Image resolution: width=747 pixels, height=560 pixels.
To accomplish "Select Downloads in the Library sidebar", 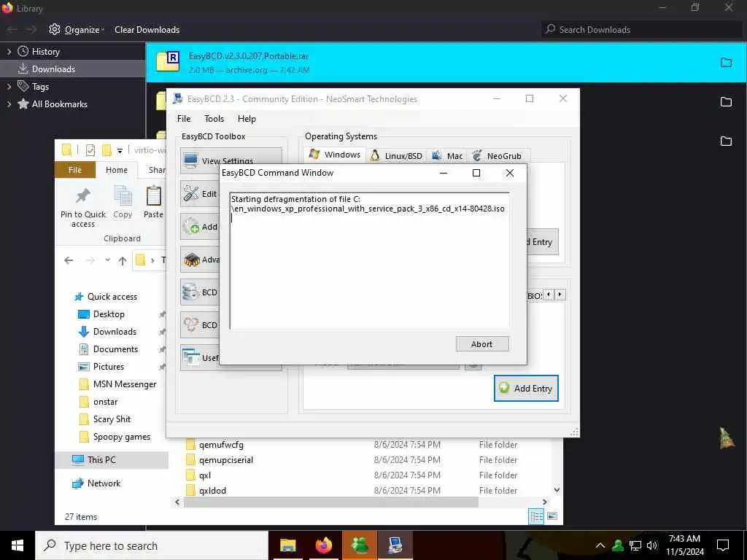I will [x=72, y=69].
